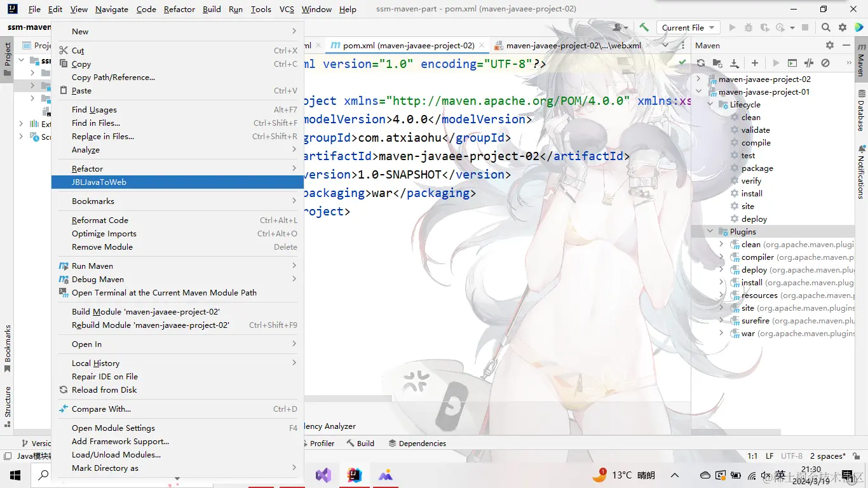Click the green Build Project hammer icon
Screen dimensions: 868x488
644,27
